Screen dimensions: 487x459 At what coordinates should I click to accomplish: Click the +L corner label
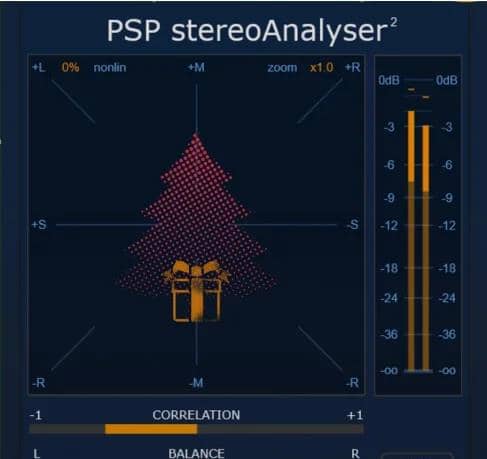(39, 68)
